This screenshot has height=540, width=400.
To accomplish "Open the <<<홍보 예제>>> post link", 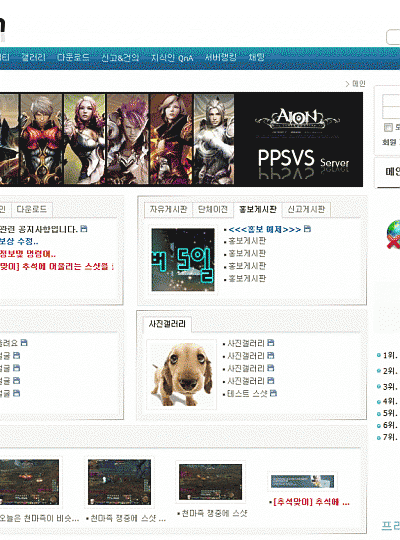I will (265, 229).
